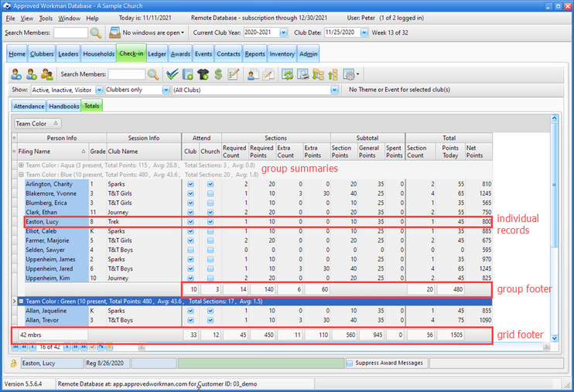The width and height of the screenshot is (574, 392).
Task: Toggle Suppress Award Messages checkbox
Action: 351,363
